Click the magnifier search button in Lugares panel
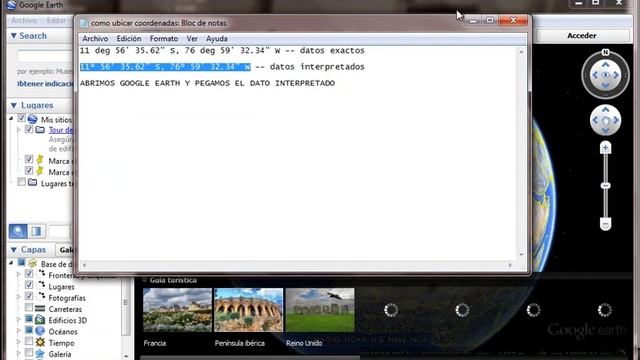The image size is (640, 360). [18, 231]
